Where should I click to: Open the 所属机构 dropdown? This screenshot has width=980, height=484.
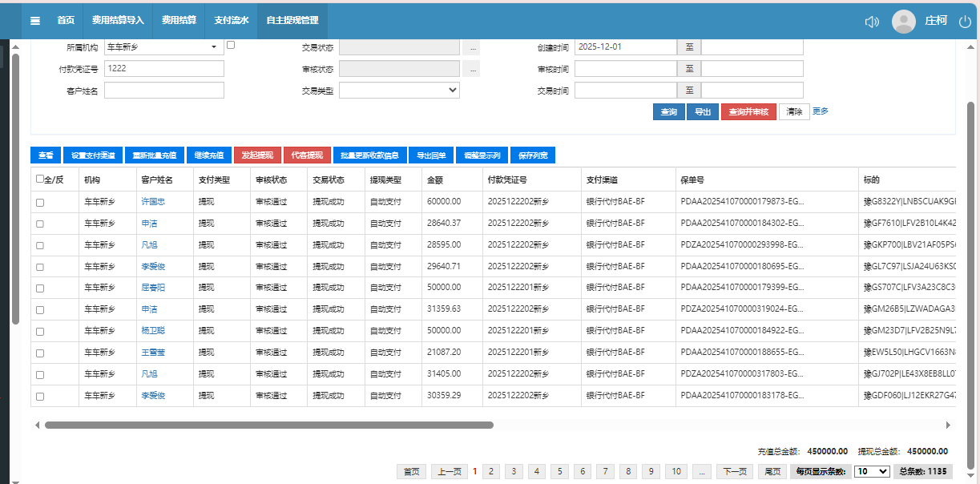(163, 47)
